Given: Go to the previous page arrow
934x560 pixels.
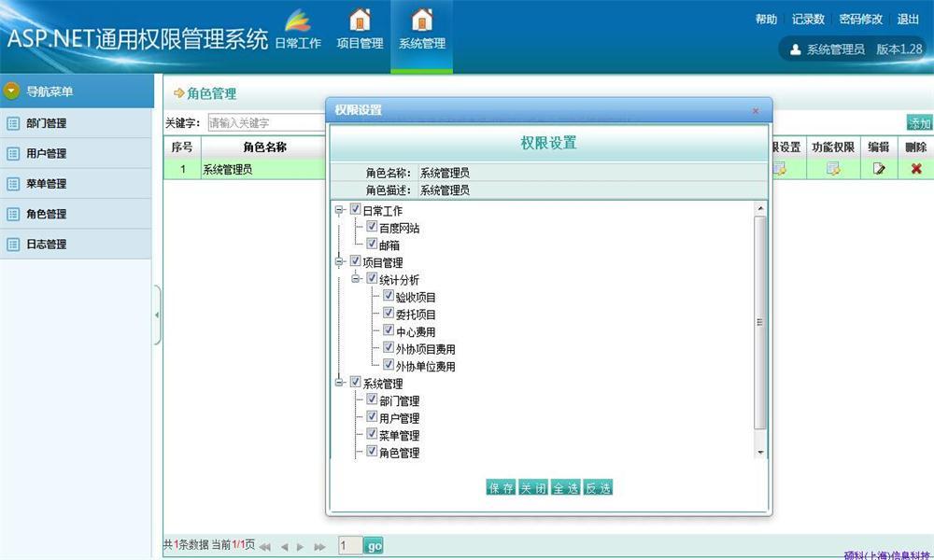Looking at the screenshot, I should click(284, 546).
